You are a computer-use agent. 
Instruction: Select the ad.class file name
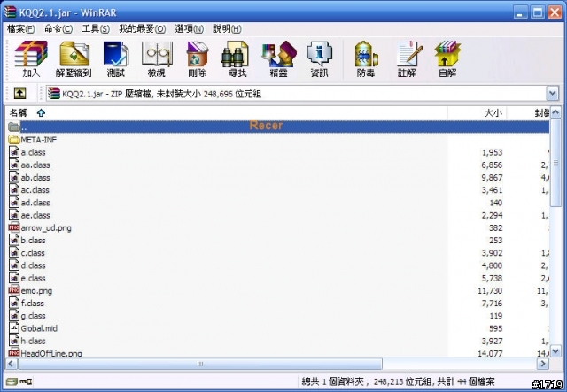click(x=35, y=203)
